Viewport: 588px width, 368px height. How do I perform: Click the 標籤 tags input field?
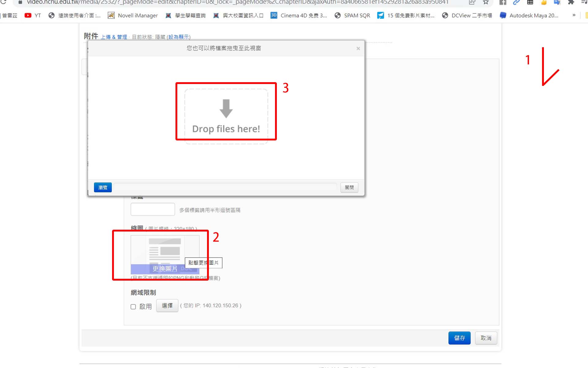click(x=153, y=209)
